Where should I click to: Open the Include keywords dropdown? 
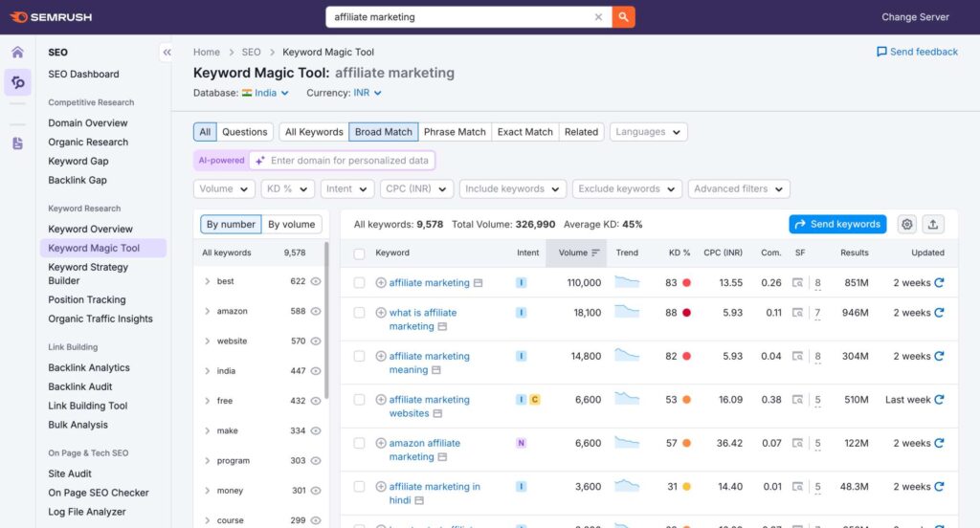pyautogui.click(x=512, y=188)
